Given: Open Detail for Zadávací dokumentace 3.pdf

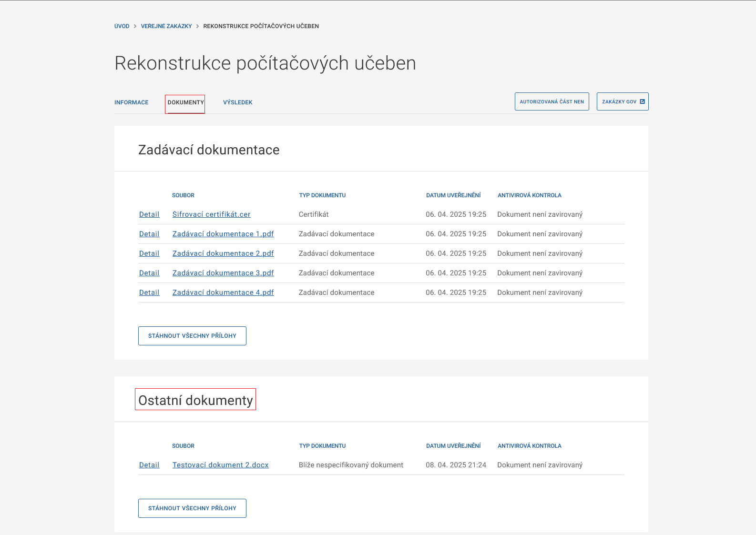Looking at the screenshot, I should (x=149, y=273).
